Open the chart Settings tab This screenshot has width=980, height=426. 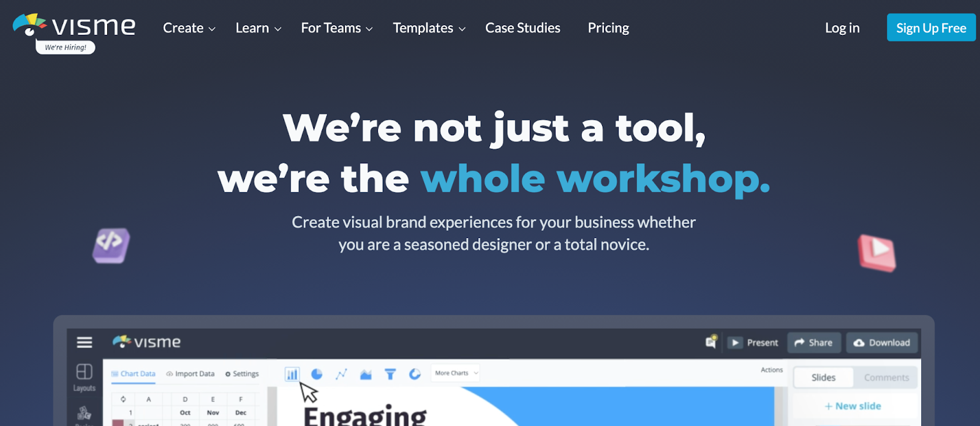point(242,374)
